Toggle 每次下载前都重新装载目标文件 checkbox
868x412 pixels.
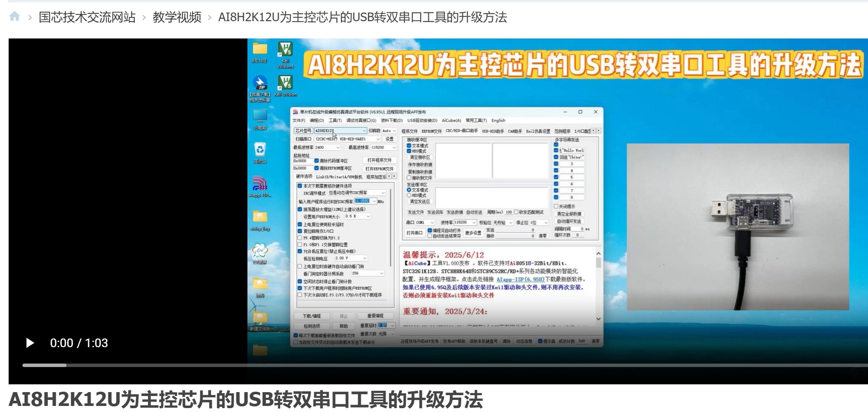296,335
